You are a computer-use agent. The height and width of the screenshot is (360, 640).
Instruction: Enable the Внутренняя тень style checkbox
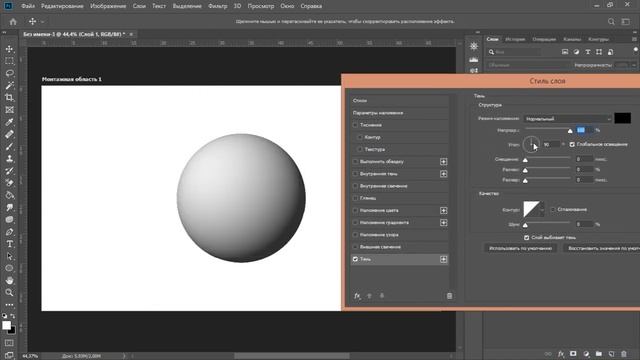coord(356,174)
